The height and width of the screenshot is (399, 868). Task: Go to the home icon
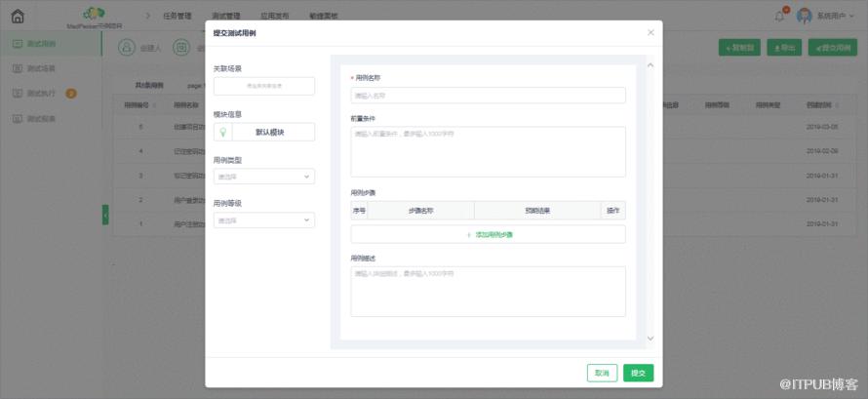18,16
